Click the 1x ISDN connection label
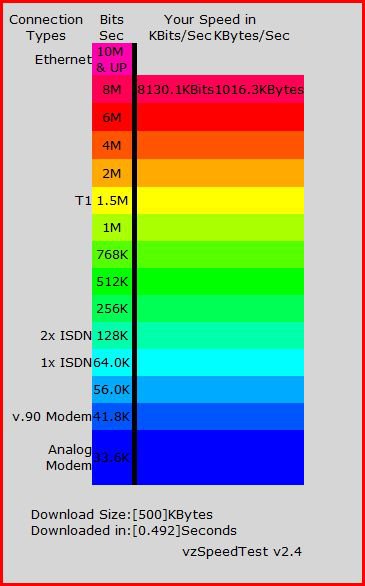The height and width of the screenshot is (586, 365). pos(66,363)
